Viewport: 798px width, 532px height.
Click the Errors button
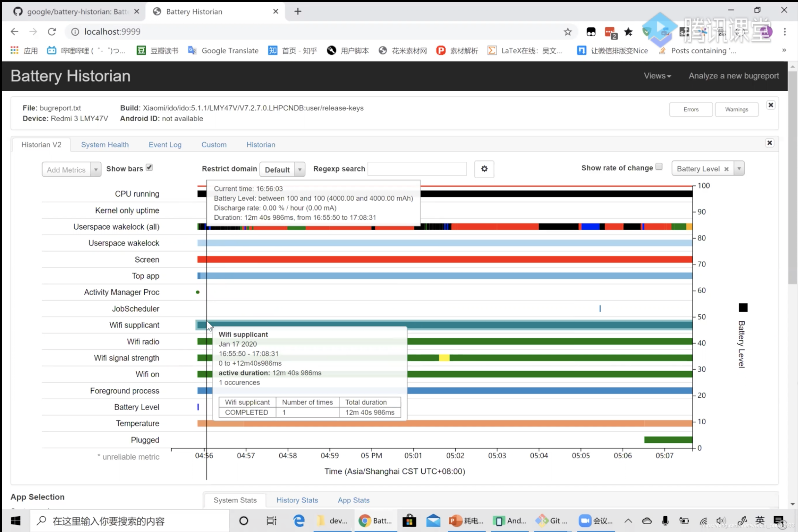pyautogui.click(x=691, y=109)
